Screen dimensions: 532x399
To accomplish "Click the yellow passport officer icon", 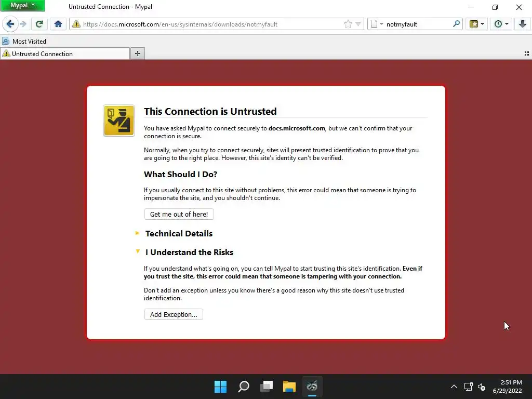I will (119, 121).
